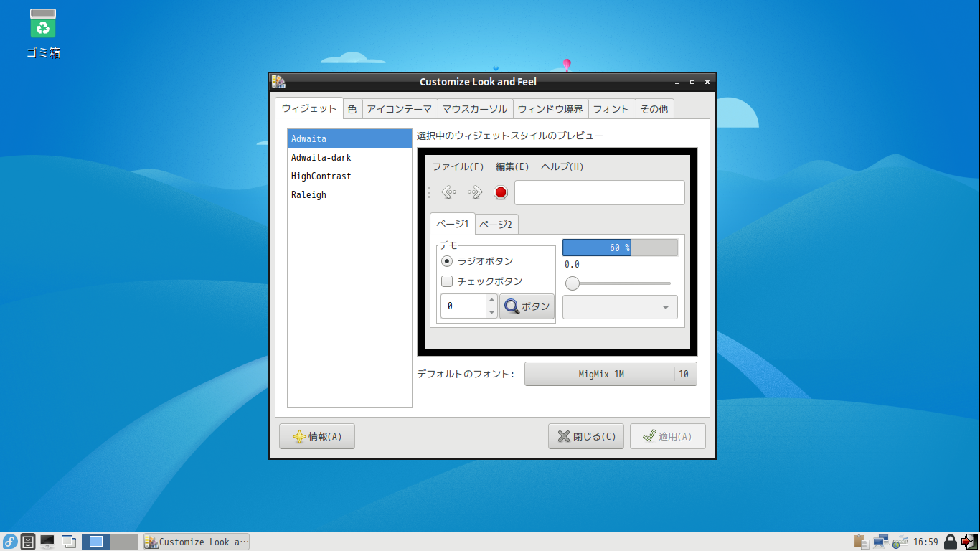Select the HighContrast theme
980x551 pixels.
[x=349, y=176]
